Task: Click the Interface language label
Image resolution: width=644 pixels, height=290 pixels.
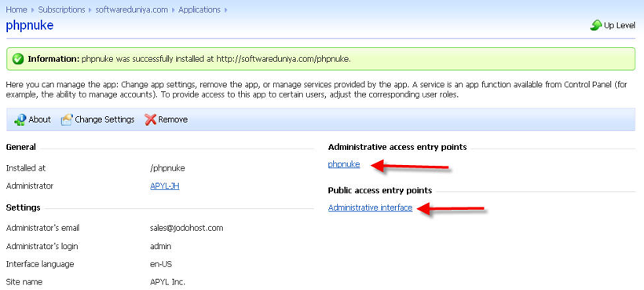Action: click(x=40, y=264)
